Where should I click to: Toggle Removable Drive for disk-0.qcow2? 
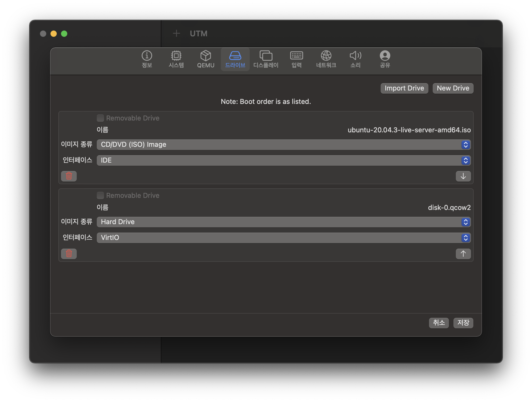pyautogui.click(x=100, y=195)
